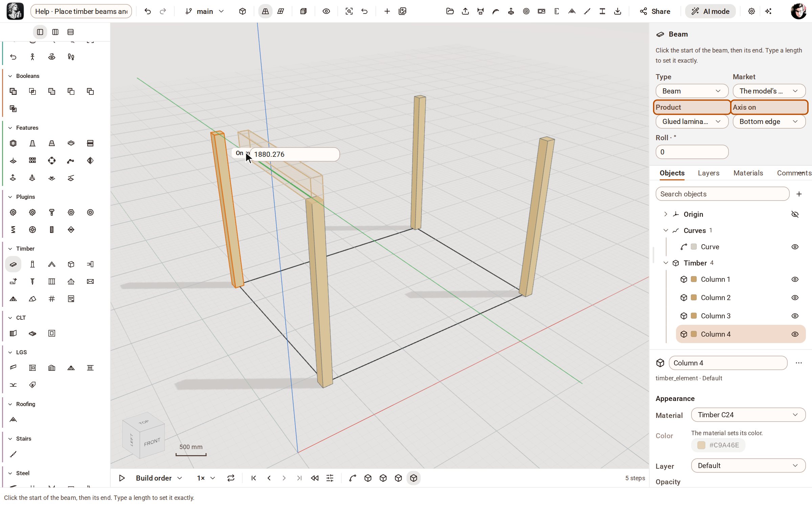
Task: Hide the Column 4 object
Action: 795,334
